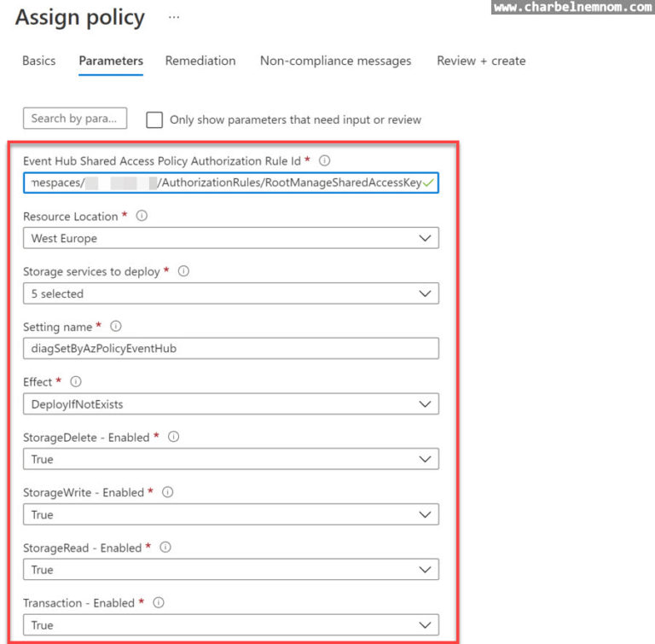Select the Parameters tab
This screenshot has width=655, height=644.
(x=111, y=61)
